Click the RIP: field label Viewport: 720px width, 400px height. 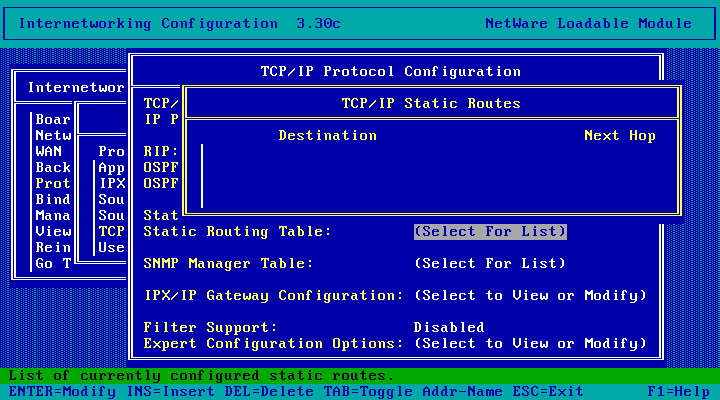pos(161,152)
